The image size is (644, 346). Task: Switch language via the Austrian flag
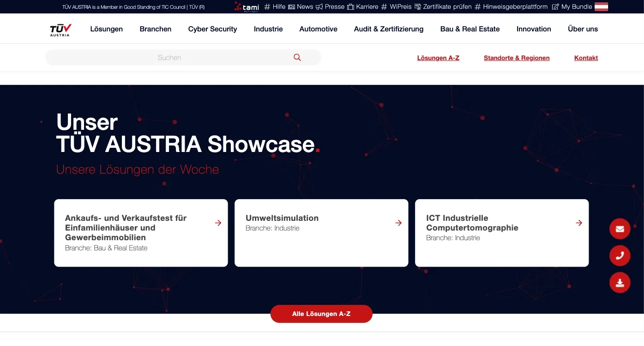pos(601,6)
